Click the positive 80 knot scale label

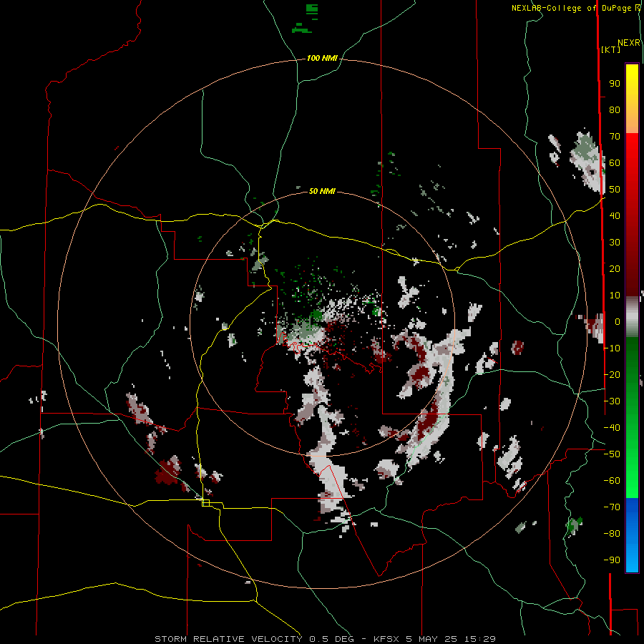(x=615, y=110)
